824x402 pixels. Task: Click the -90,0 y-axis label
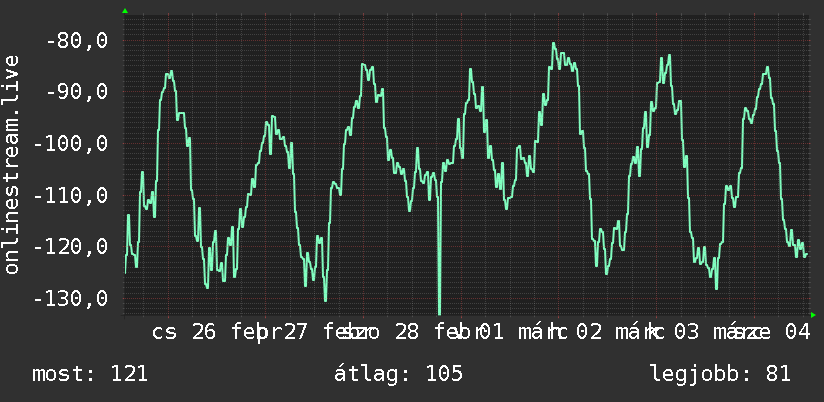tap(77, 92)
